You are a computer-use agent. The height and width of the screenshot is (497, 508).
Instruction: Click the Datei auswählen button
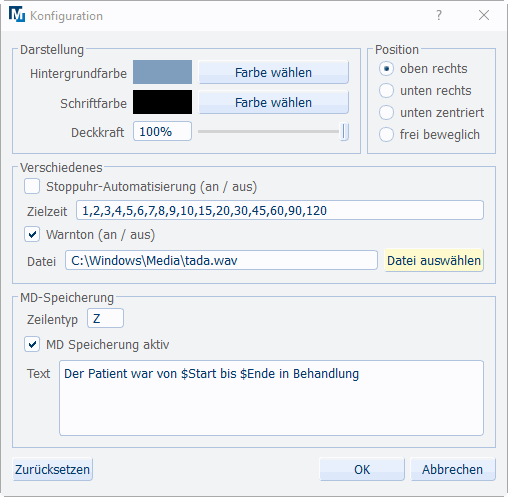[x=434, y=260]
